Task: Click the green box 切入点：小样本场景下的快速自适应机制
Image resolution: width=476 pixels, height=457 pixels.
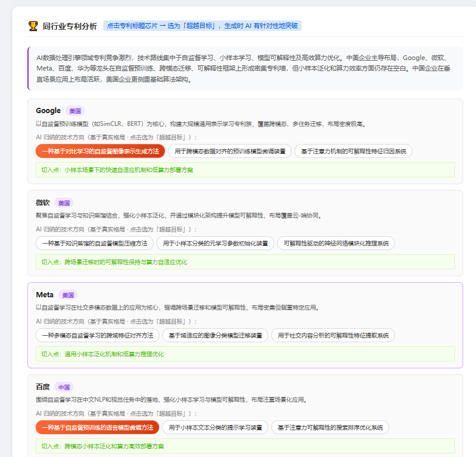Action: (x=245, y=170)
